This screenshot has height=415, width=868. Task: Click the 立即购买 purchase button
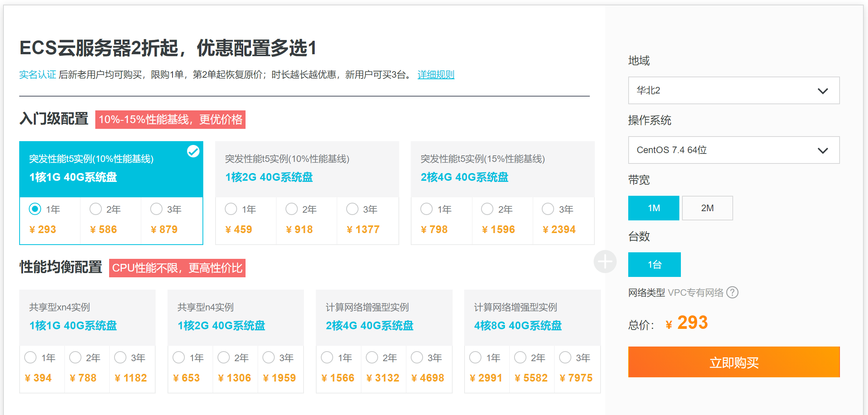[733, 362]
